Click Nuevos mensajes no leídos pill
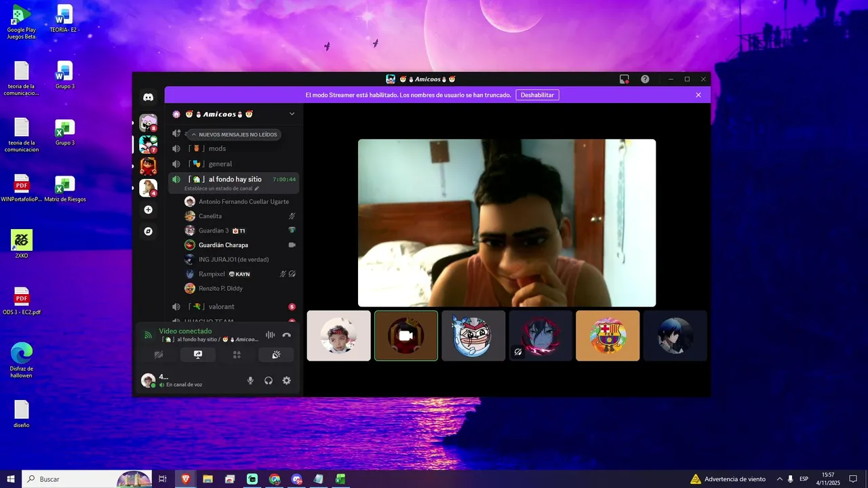Viewport: 868px width, 488px height. (235, 134)
